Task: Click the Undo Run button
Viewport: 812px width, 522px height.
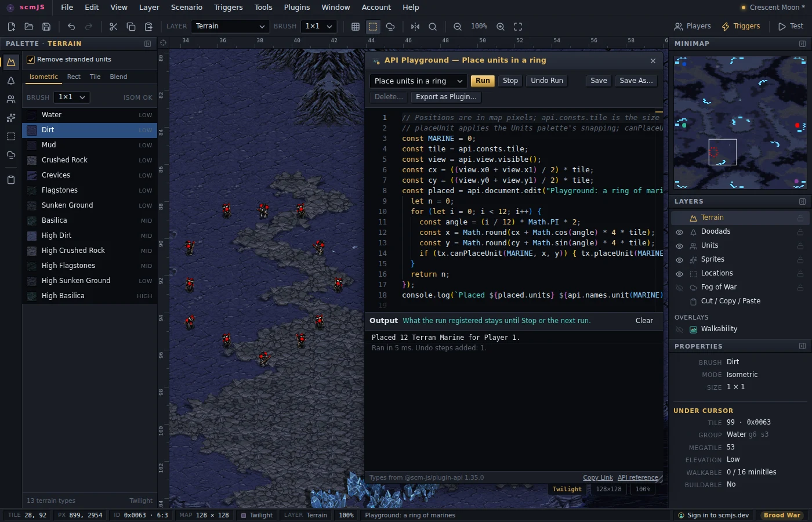Action: 547,81
